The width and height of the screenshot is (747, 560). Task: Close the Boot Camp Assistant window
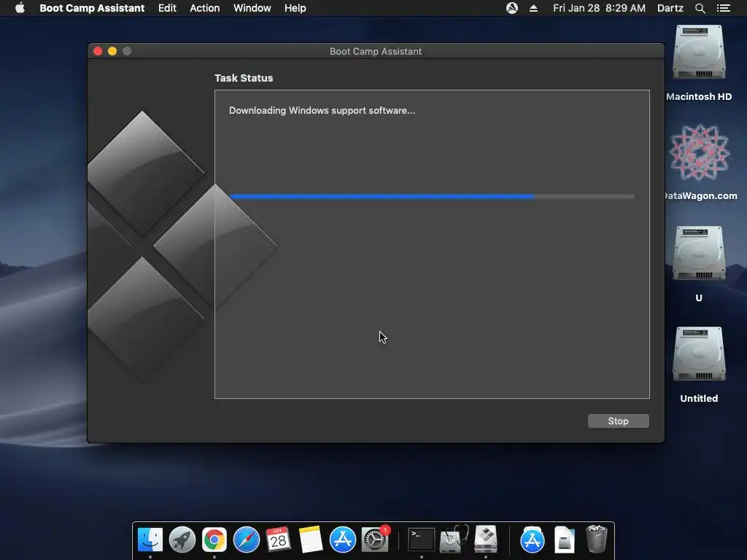click(x=98, y=51)
